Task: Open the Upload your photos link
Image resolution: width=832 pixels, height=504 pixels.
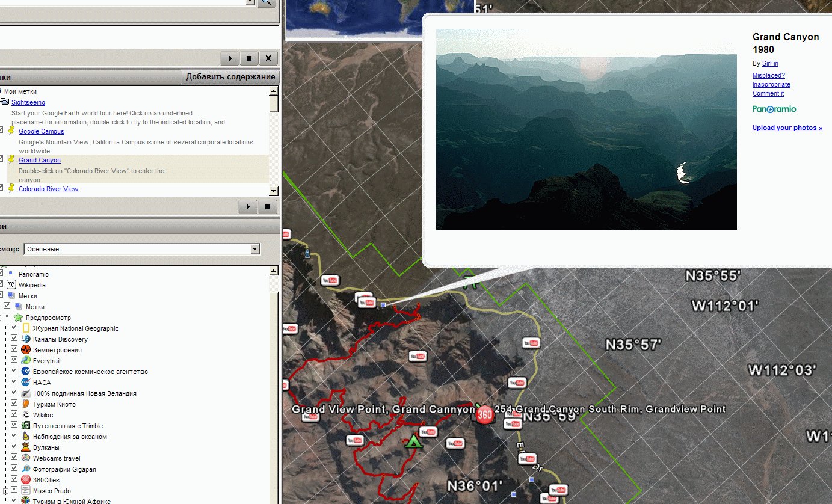Action: pos(787,128)
